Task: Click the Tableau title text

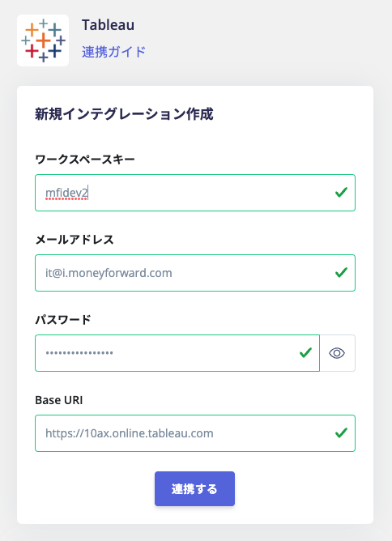Action: [108, 25]
